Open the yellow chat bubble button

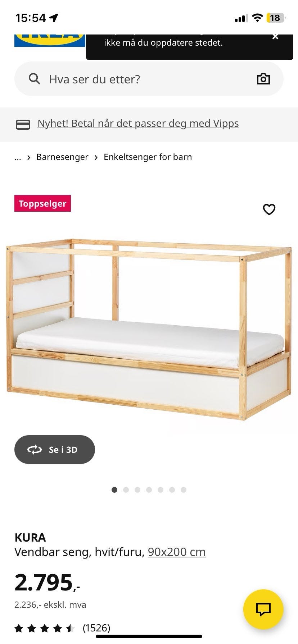(x=263, y=609)
